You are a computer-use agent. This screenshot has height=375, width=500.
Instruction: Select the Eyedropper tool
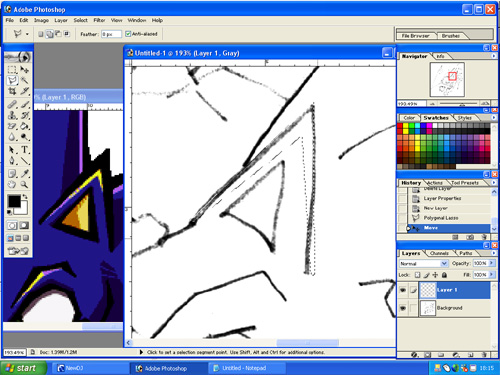pos(25,173)
